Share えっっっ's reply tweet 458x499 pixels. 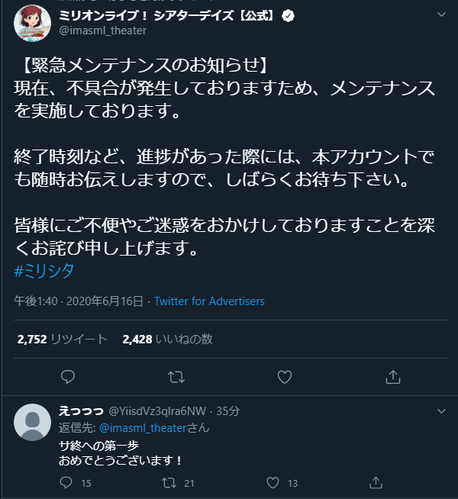tap(376, 483)
